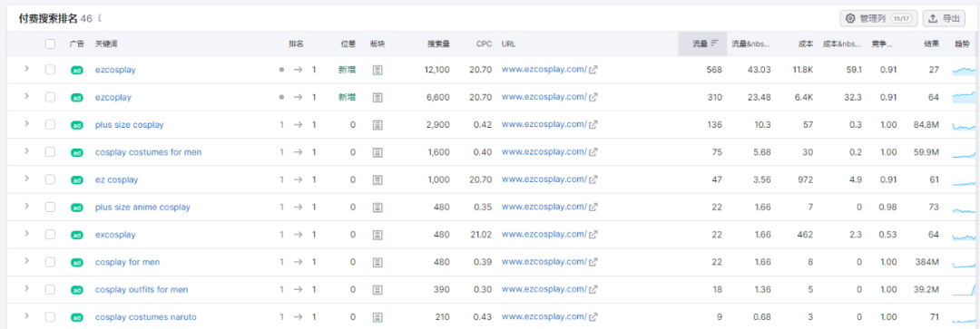Image resolution: width=980 pixels, height=329 pixels.
Task: Click the 12,100 search volume cell
Action: [x=436, y=70]
